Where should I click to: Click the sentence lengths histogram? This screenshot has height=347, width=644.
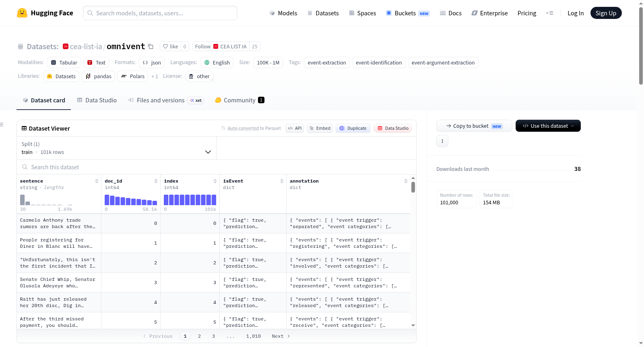[46, 200]
